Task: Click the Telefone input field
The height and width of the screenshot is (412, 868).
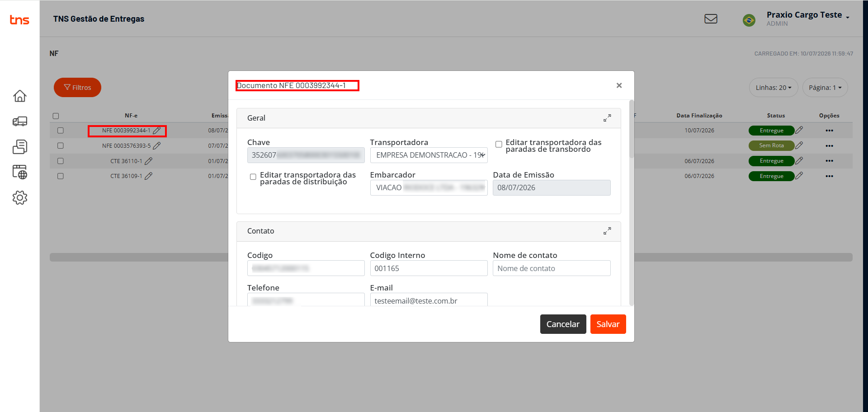Action: tap(306, 300)
